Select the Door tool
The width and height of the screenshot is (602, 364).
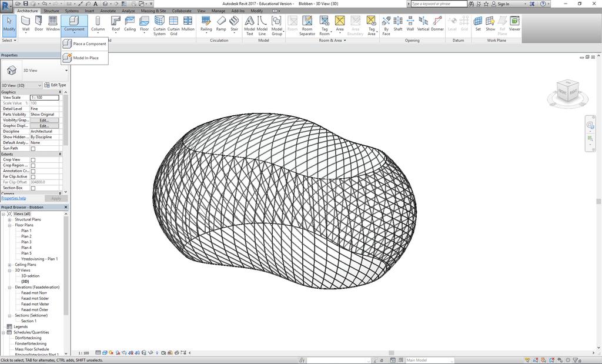39,24
